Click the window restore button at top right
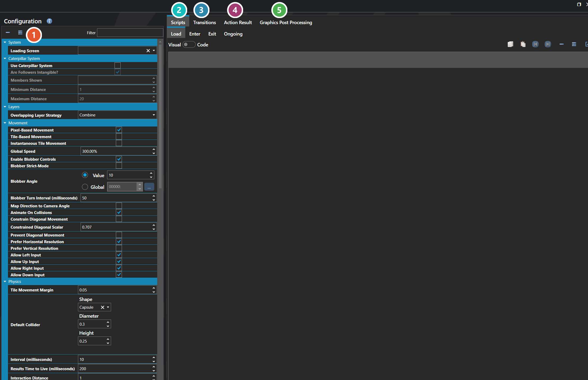 [579, 4]
